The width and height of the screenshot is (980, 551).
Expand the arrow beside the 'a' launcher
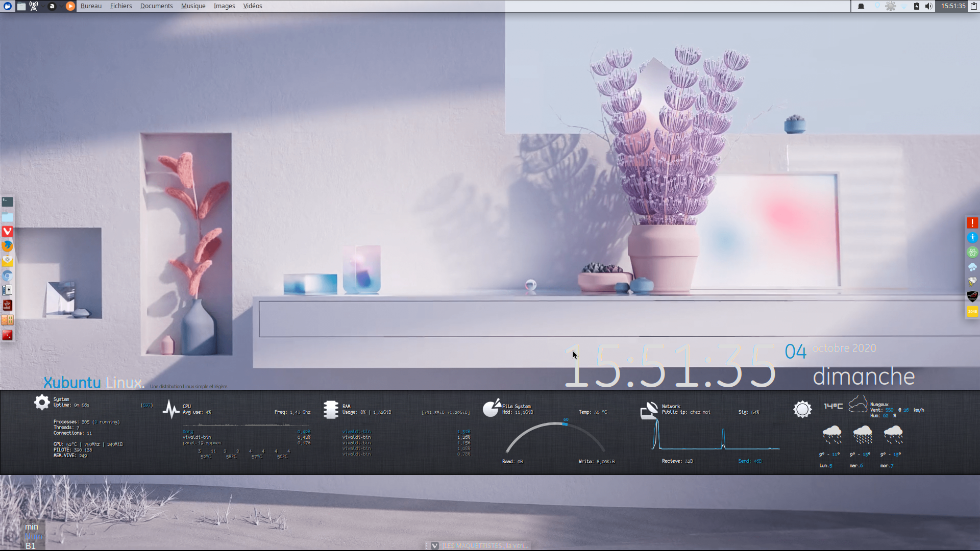(61, 6)
